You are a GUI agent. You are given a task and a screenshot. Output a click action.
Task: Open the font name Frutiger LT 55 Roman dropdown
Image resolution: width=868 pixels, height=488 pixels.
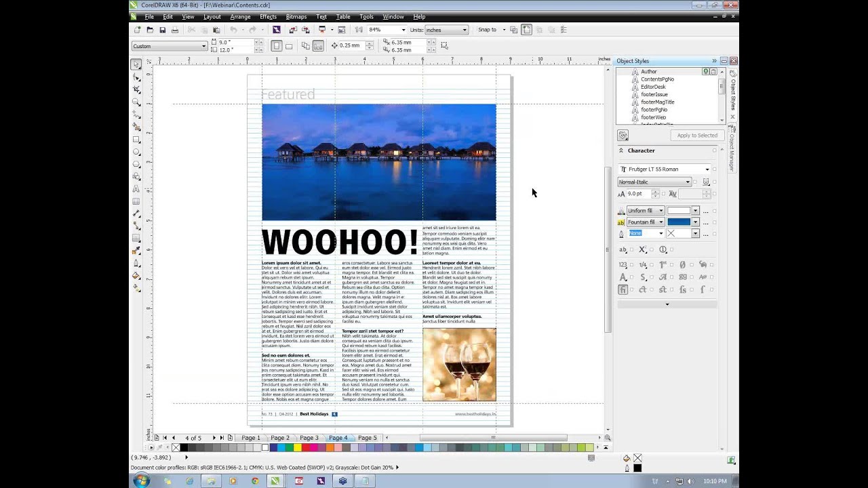tap(707, 169)
